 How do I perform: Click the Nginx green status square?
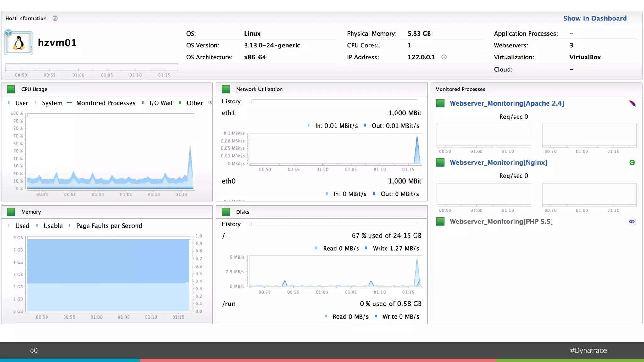(x=441, y=162)
